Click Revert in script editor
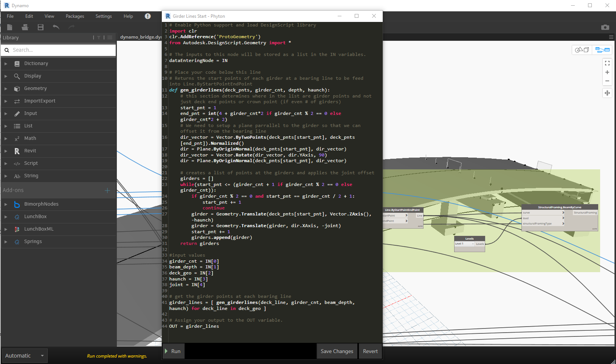 (370, 351)
